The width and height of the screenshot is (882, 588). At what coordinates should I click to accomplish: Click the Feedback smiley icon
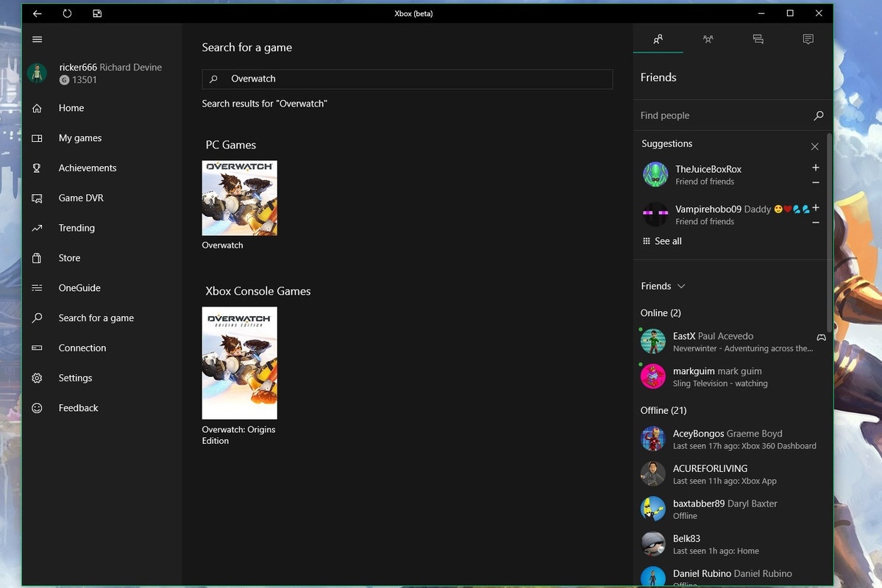(x=37, y=408)
